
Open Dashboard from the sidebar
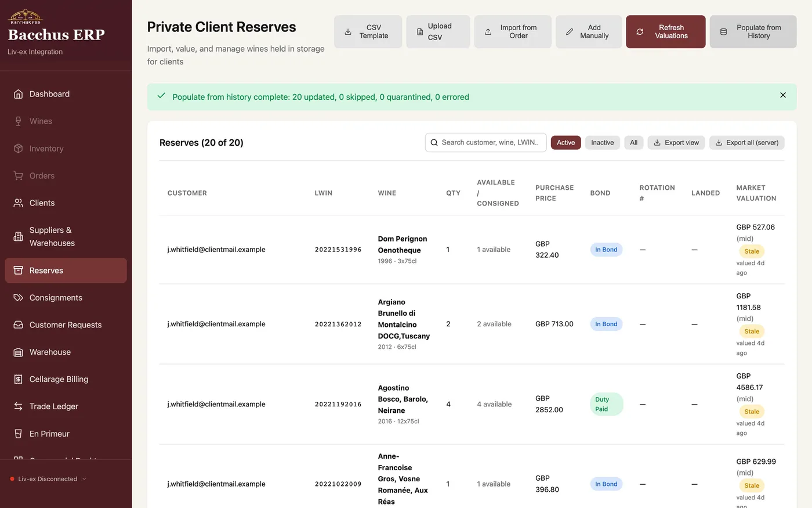(x=66, y=94)
